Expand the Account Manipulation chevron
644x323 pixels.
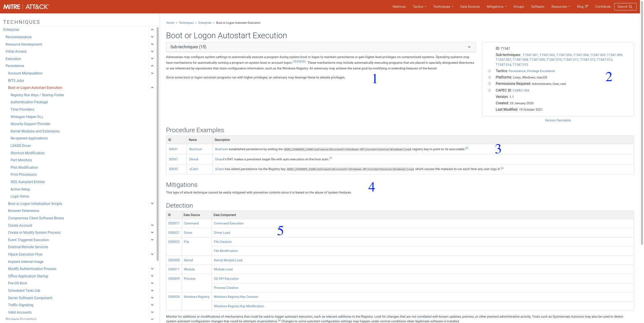coord(152,73)
